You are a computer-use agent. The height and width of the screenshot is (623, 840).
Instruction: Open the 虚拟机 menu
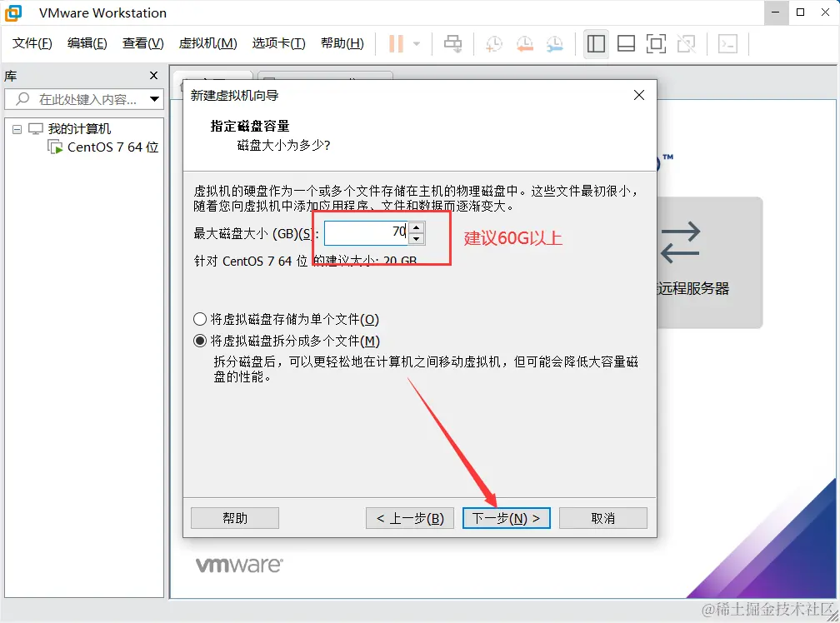207,43
